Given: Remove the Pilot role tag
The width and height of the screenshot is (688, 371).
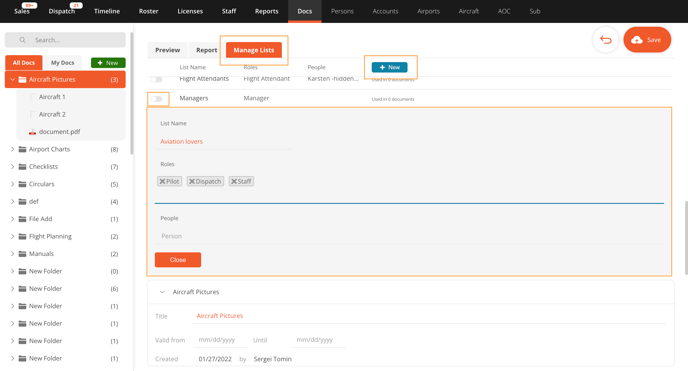Looking at the screenshot, I should 162,181.
